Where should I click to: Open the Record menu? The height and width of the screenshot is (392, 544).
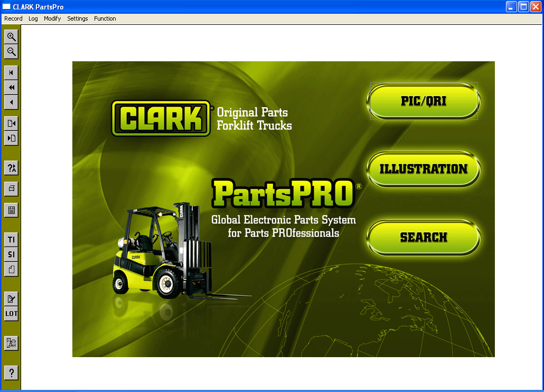tap(13, 18)
